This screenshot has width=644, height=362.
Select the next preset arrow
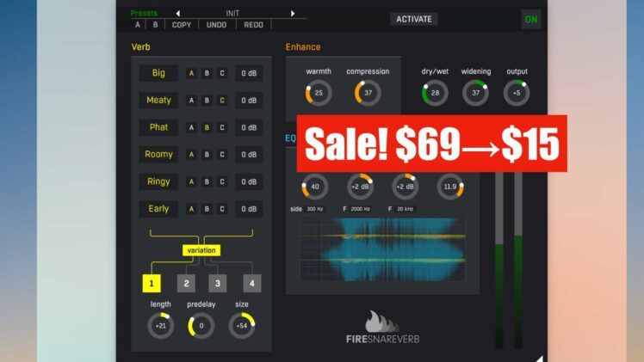(293, 14)
